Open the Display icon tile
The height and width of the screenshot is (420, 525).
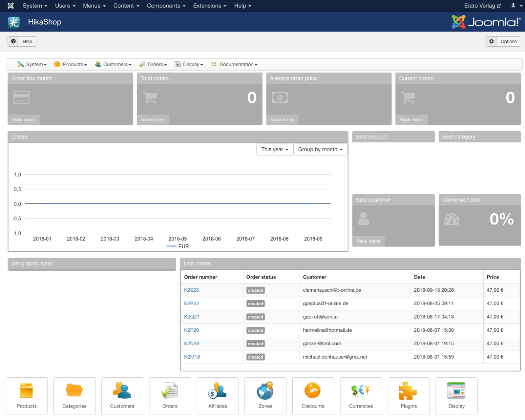click(457, 396)
